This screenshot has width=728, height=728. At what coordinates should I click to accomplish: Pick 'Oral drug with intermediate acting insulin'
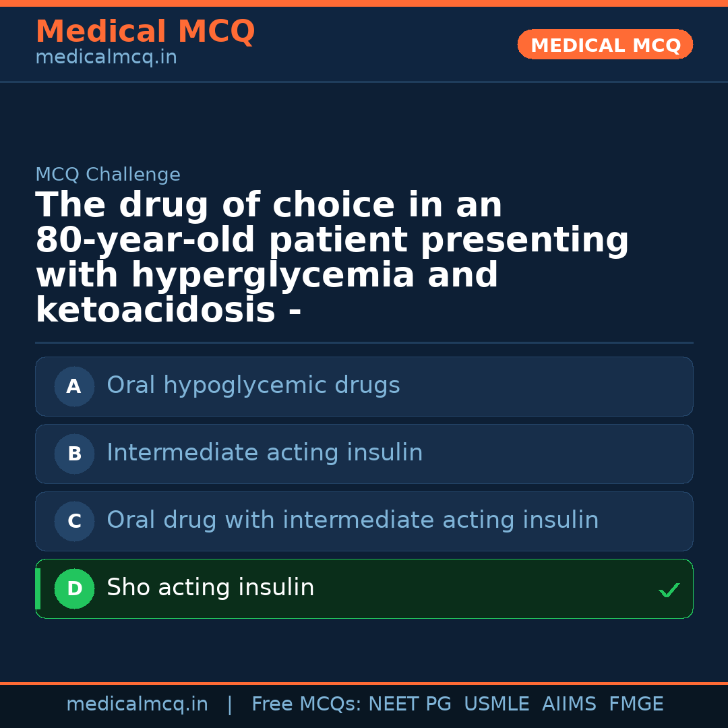click(x=353, y=520)
